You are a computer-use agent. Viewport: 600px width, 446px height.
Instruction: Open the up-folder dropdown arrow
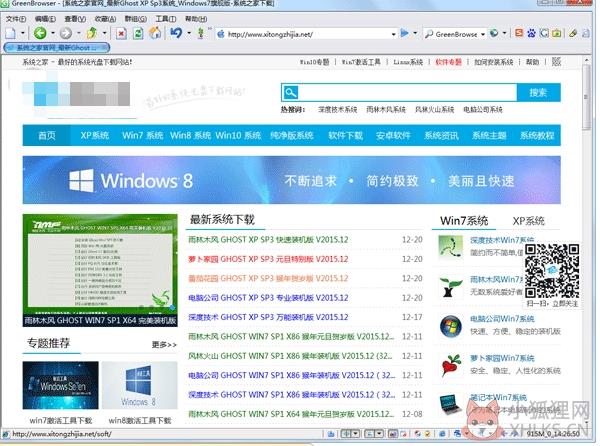pyautogui.click(x=104, y=33)
